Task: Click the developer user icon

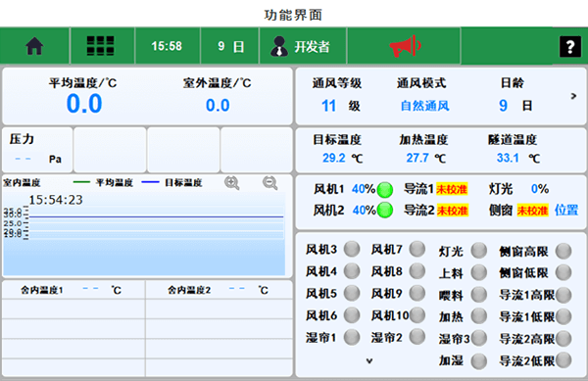Action: pos(279,46)
